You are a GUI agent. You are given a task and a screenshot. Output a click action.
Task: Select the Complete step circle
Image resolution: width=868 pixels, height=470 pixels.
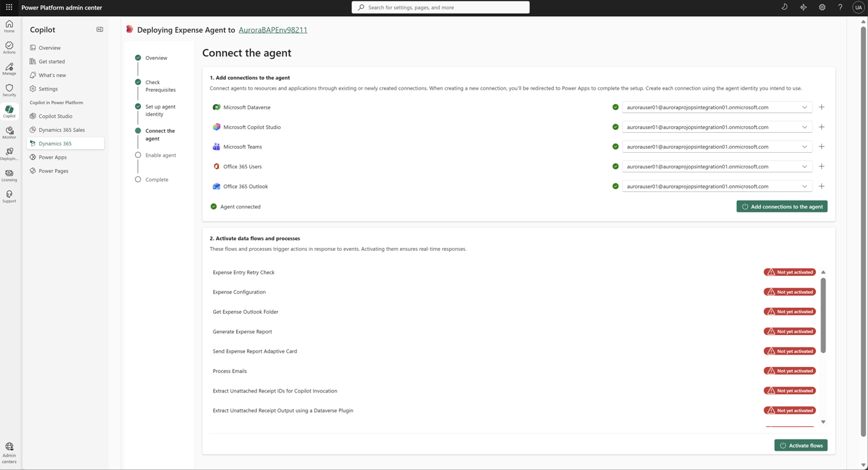(138, 179)
